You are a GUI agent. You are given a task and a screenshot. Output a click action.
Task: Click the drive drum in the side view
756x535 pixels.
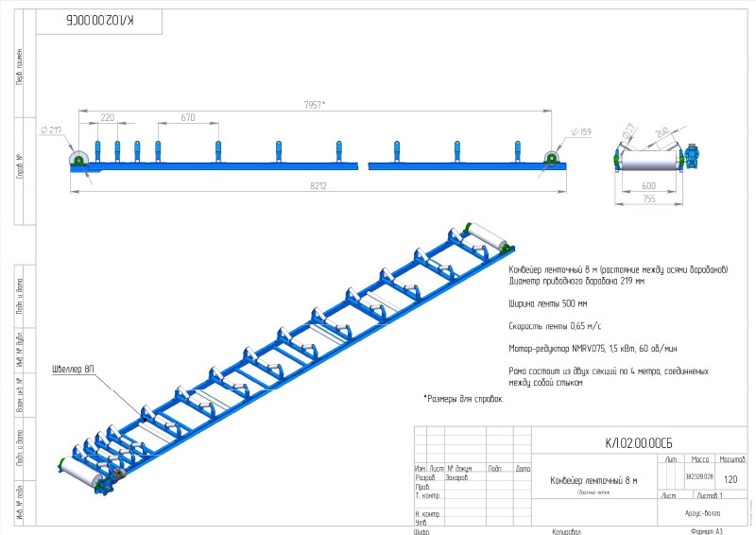(78, 160)
